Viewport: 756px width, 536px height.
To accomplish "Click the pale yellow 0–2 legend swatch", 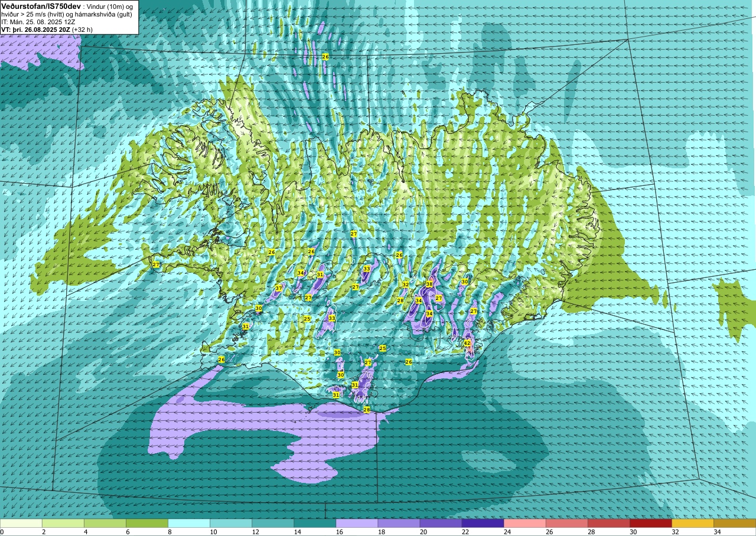I will coord(21,523).
